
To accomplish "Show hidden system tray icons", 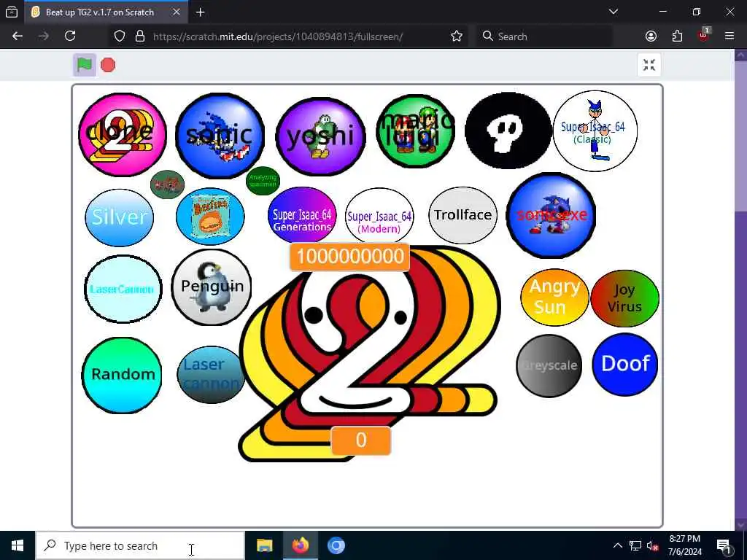I will coord(617,545).
